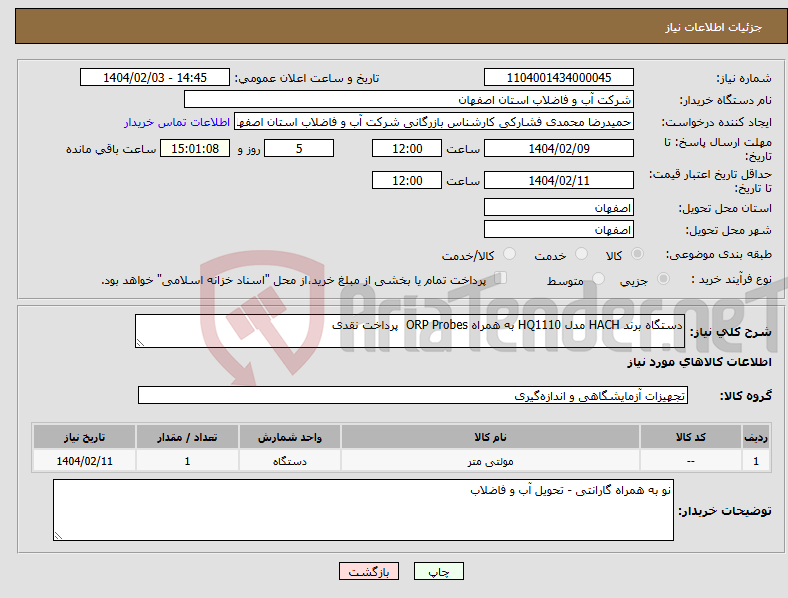Click the resize handle of description textarea
The width and height of the screenshot is (788, 598).
pos(140,343)
